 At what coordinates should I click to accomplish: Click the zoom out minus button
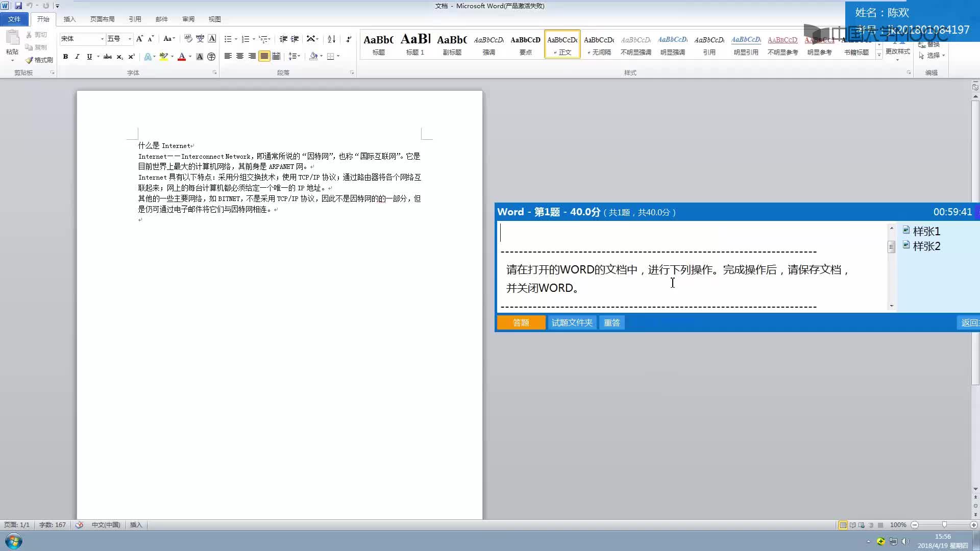915,525
